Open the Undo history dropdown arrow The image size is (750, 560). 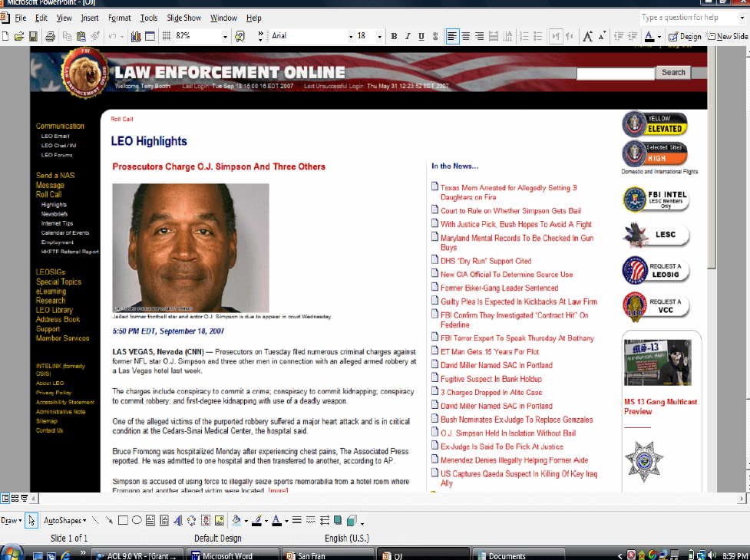(x=122, y=36)
